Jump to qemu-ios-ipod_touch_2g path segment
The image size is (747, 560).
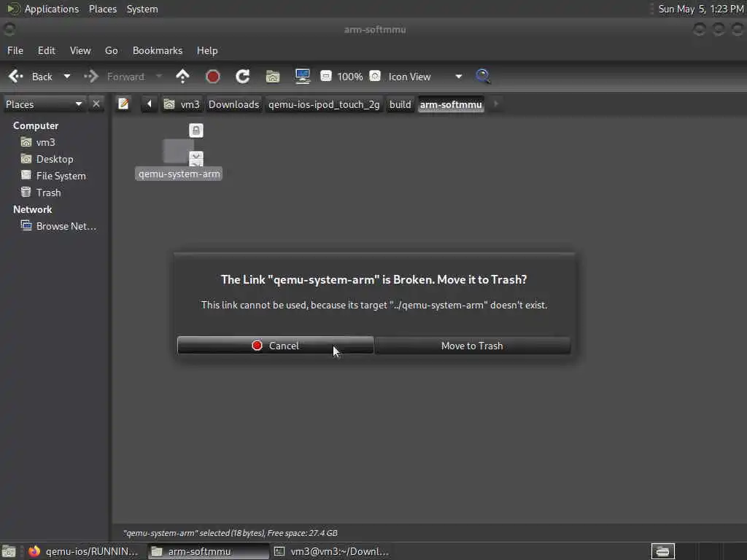pos(324,104)
